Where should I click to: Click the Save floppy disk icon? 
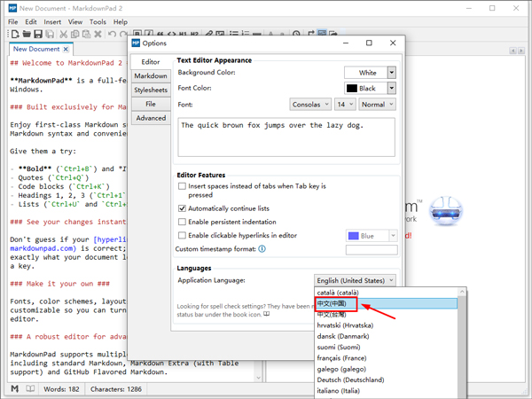tap(38, 35)
